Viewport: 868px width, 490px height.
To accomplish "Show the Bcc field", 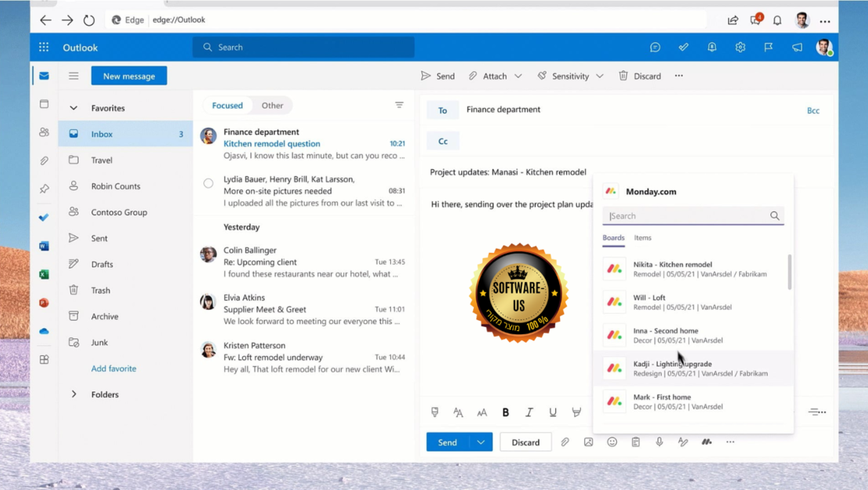I will 812,110.
